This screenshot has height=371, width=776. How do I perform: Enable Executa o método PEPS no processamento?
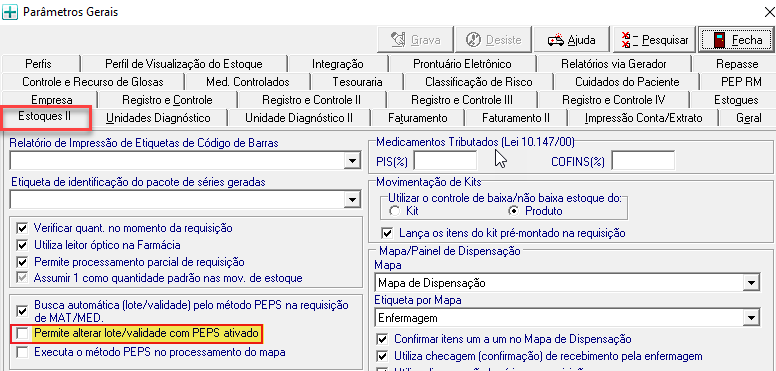(x=22, y=353)
